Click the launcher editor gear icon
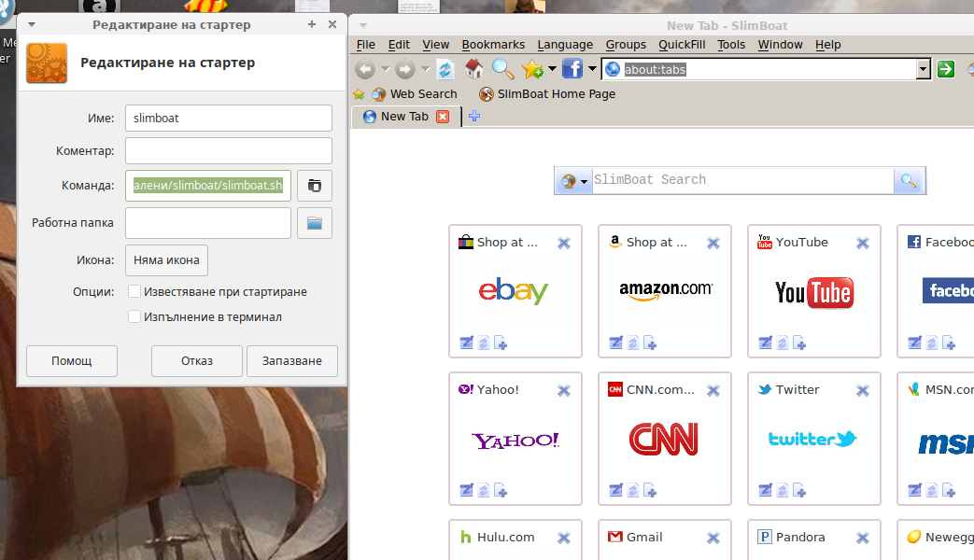 click(47, 63)
